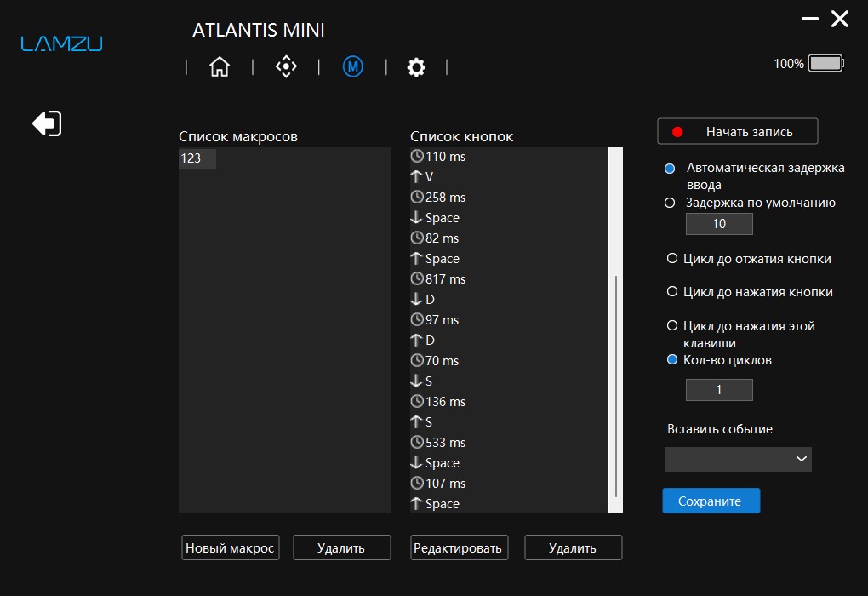Select the '97 ms' delay row

[x=509, y=320]
